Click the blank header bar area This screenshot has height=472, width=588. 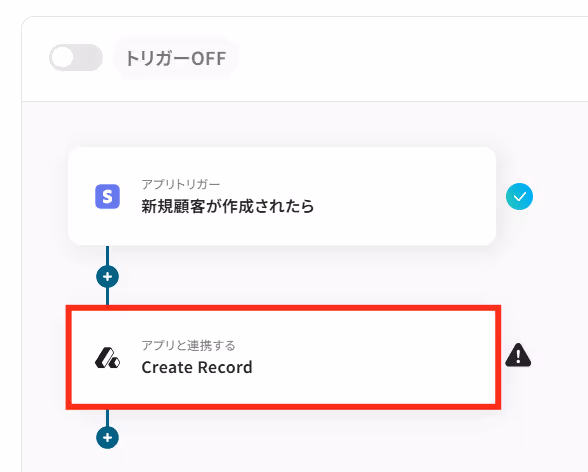(x=412, y=59)
